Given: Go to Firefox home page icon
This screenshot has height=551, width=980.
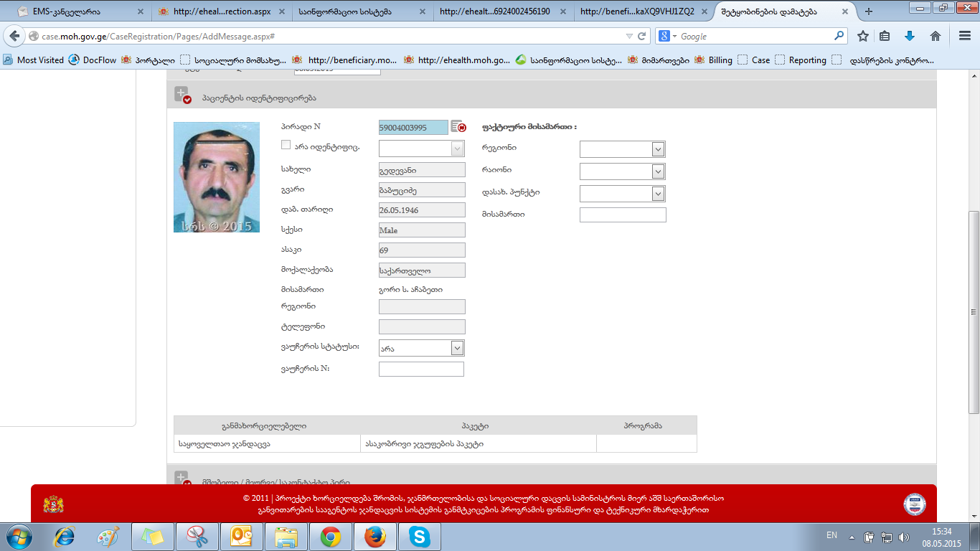Looking at the screenshot, I should pyautogui.click(x=935, y=36).
